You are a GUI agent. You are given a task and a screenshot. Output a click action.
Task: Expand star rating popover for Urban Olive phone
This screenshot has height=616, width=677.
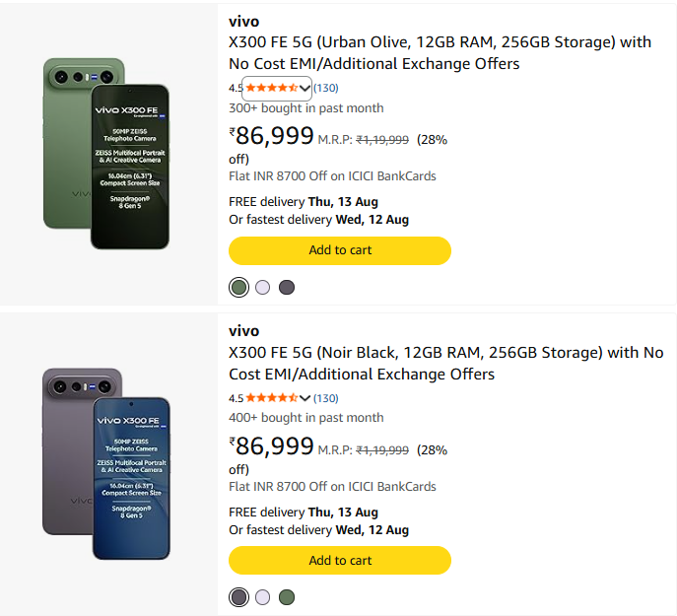coord(305,89)
